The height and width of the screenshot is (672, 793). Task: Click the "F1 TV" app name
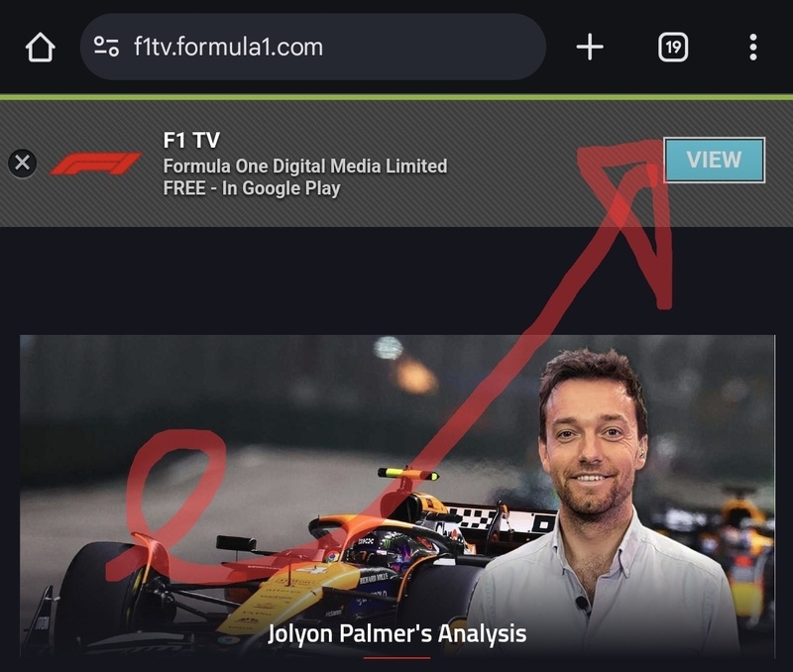pyautogui.click(x=191, y=141)
